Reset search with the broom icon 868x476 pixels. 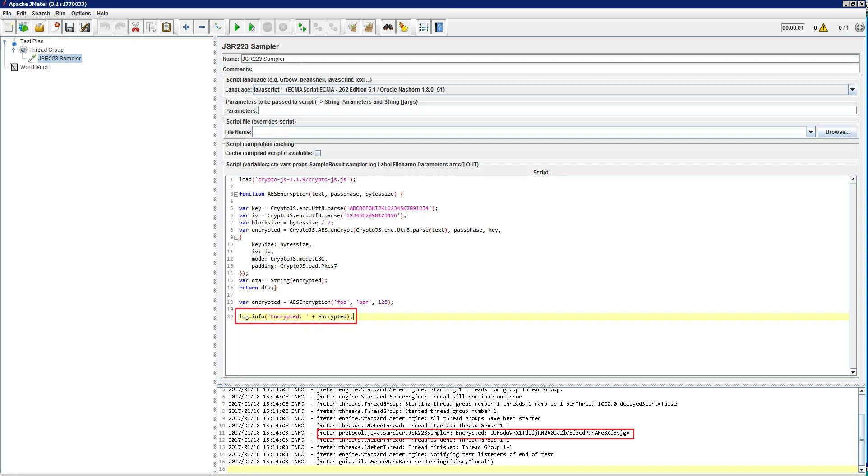(404, 27)
